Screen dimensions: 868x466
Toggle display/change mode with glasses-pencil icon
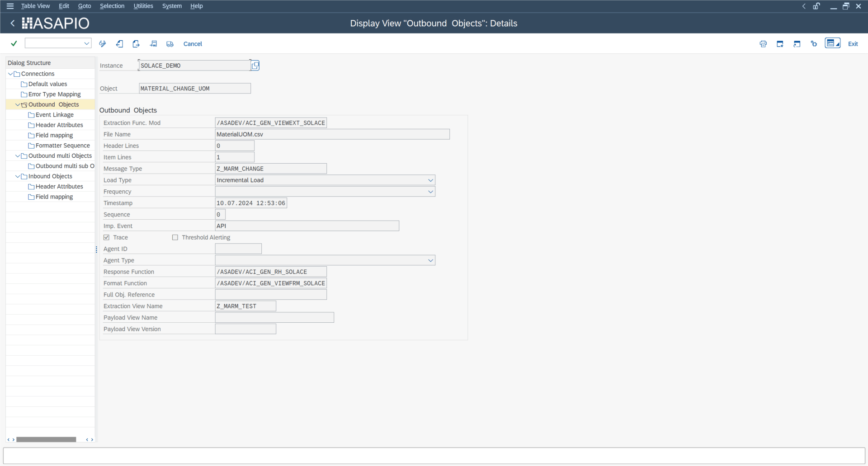coord(103,44)
